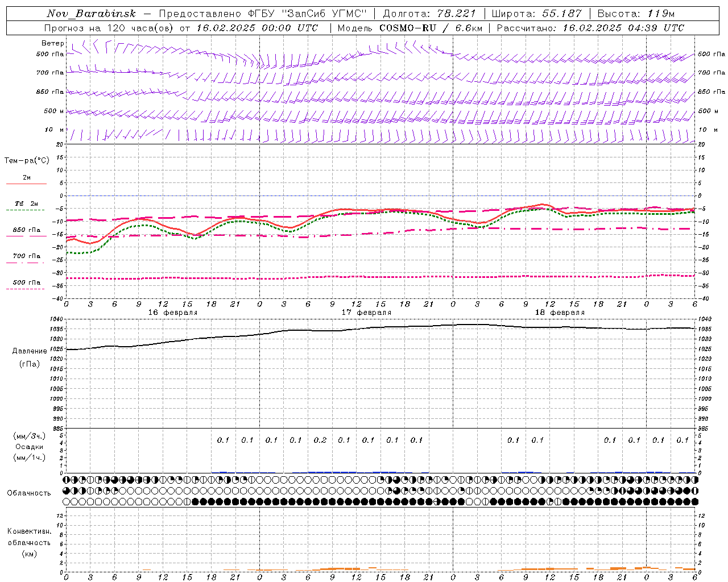The width and height of the screenshot is (728, 582).
Task: Click the 700 гПа temperature legend entry
Action: [x=27, y=256]
